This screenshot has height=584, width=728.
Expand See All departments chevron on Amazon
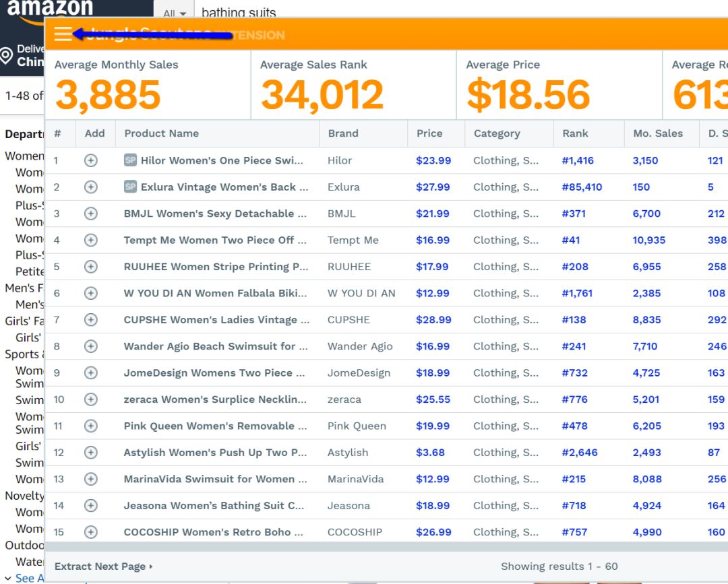8,578
